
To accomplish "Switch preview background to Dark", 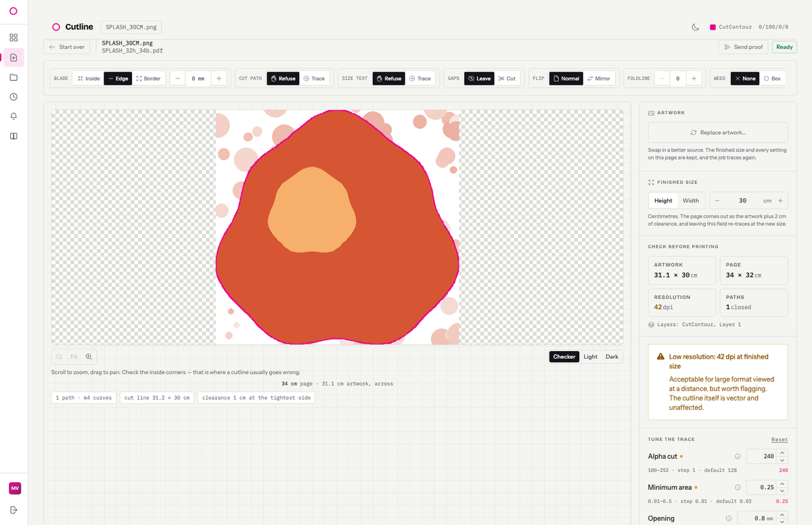I will (x=612, y=357).
